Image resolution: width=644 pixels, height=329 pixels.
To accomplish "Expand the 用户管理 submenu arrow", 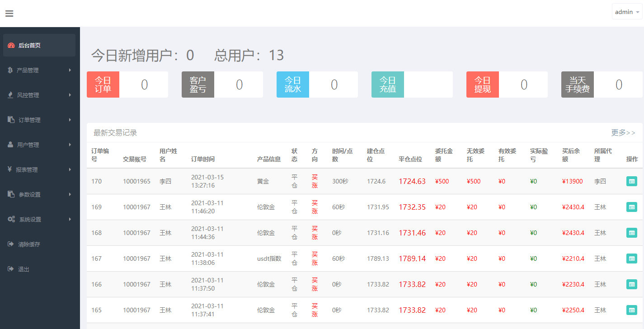I will pos(70,145).
